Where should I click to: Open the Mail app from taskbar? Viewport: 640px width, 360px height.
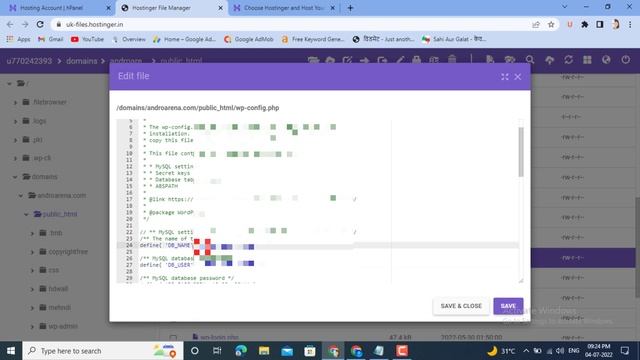tap(287, 351)
